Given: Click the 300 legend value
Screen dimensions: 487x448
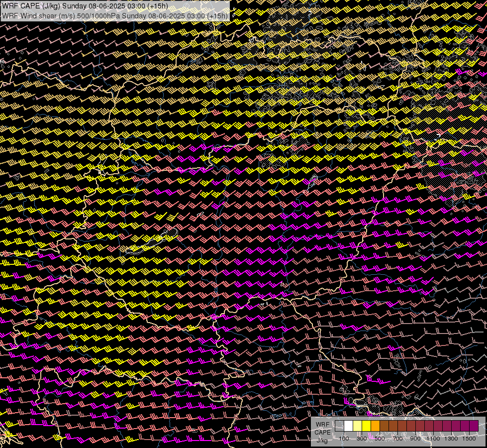Looking at the screenshot, I should (362, 439).
